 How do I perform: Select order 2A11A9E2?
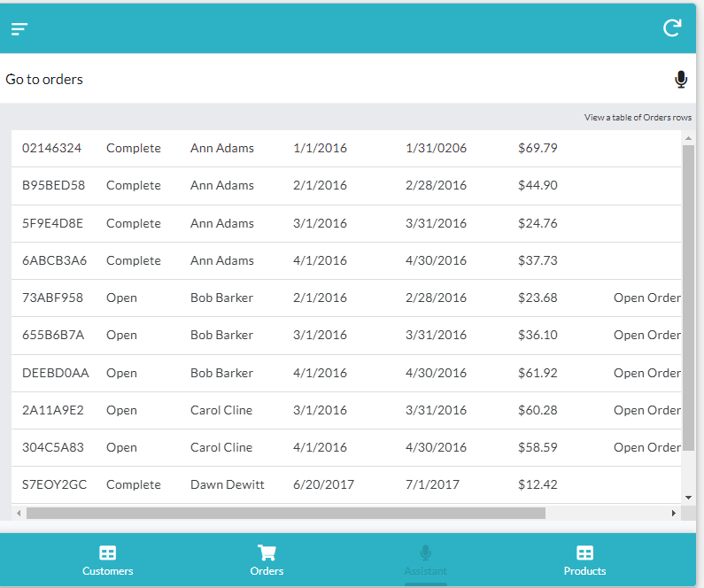click(53, 410)
